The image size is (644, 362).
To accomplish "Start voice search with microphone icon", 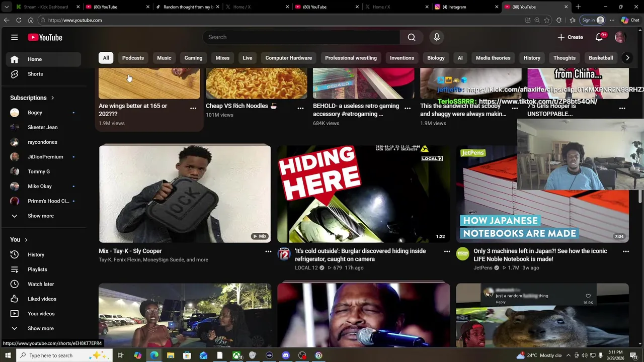I will (x=437, y=37).
